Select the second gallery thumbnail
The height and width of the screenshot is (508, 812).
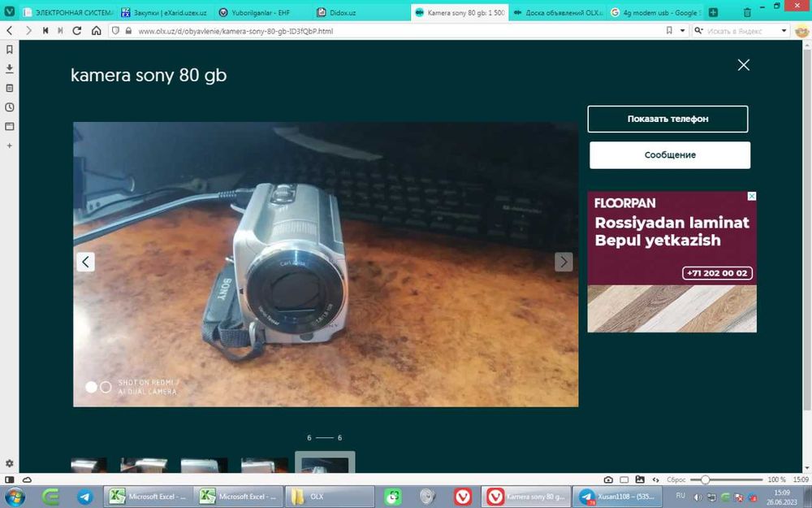(144, 465)
